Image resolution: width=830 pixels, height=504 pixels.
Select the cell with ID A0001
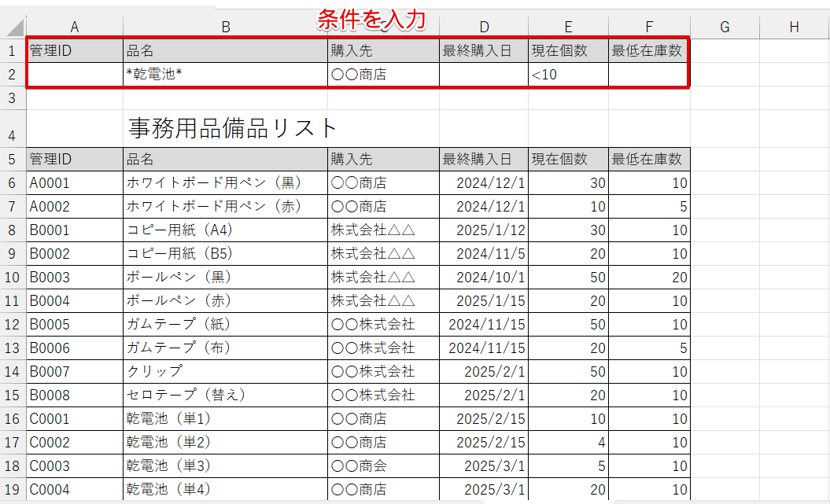75,183
